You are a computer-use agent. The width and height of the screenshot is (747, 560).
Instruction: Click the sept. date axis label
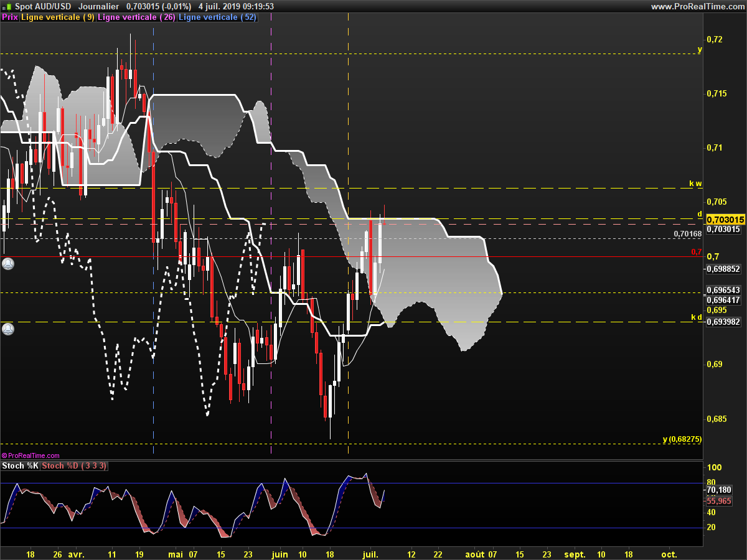point(575,554)
